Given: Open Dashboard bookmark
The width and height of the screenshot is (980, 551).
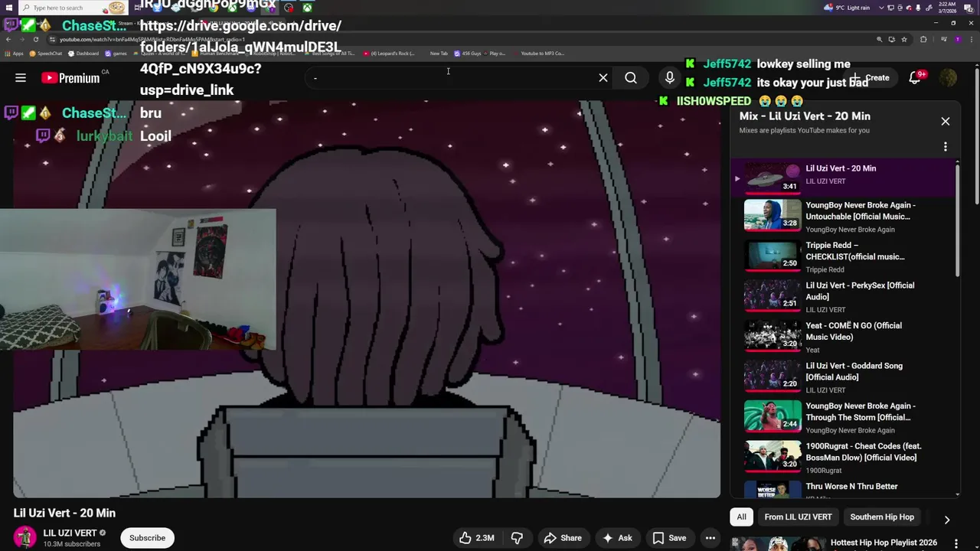Looking at the screenshot, I should point(83,54).
